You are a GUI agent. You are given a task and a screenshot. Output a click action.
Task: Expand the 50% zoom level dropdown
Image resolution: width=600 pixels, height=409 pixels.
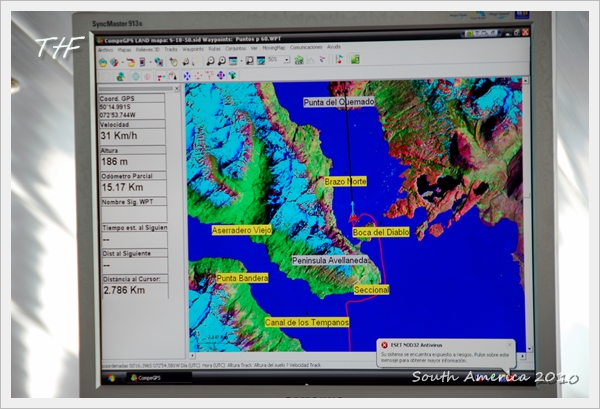tap(286, 60)
